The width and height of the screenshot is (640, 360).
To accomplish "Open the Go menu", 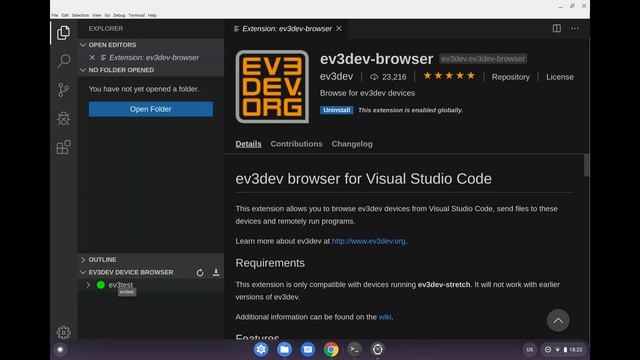I will (107, 15).
